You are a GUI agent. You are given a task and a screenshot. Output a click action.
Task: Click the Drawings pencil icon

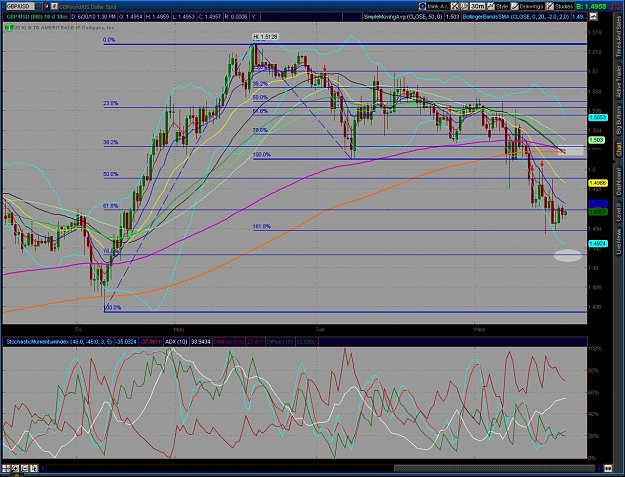[515, 6]
